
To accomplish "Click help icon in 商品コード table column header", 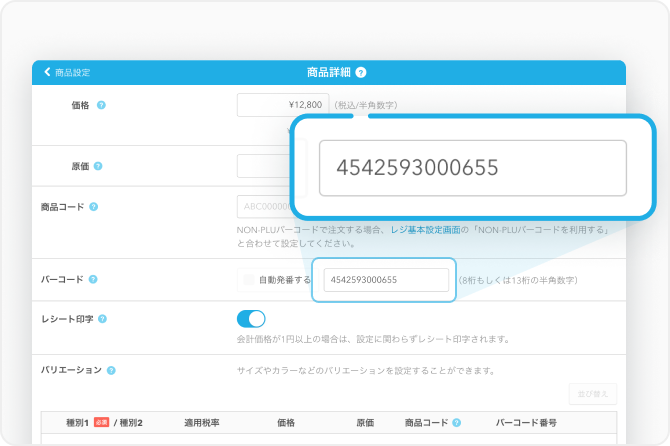I will (456, 423).
